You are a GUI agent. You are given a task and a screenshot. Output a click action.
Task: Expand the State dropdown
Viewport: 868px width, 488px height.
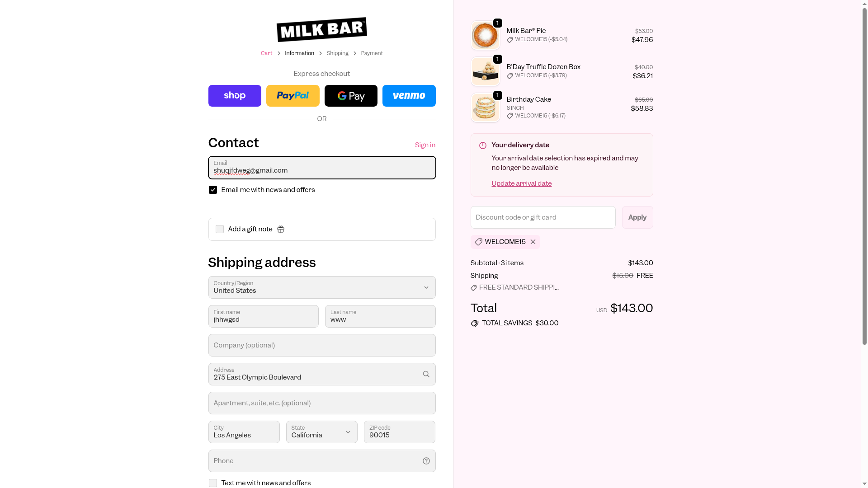click(x=321, y=432)
